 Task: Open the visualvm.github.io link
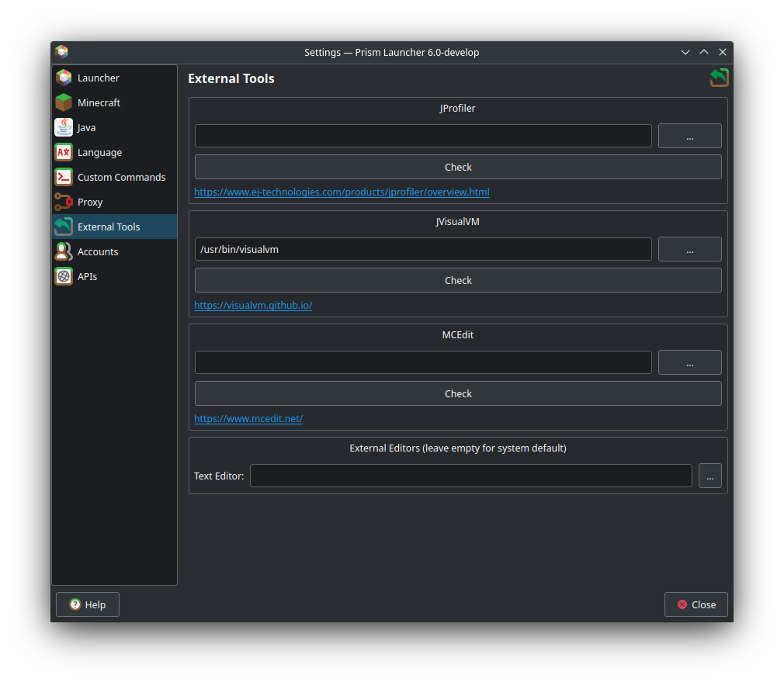[x=253, y=305]
